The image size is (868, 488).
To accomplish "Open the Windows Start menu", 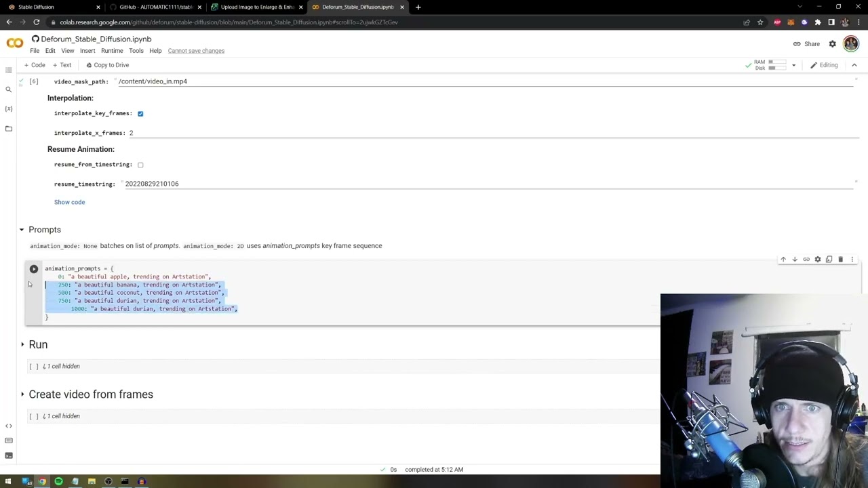I will click(x=8, y=481).
